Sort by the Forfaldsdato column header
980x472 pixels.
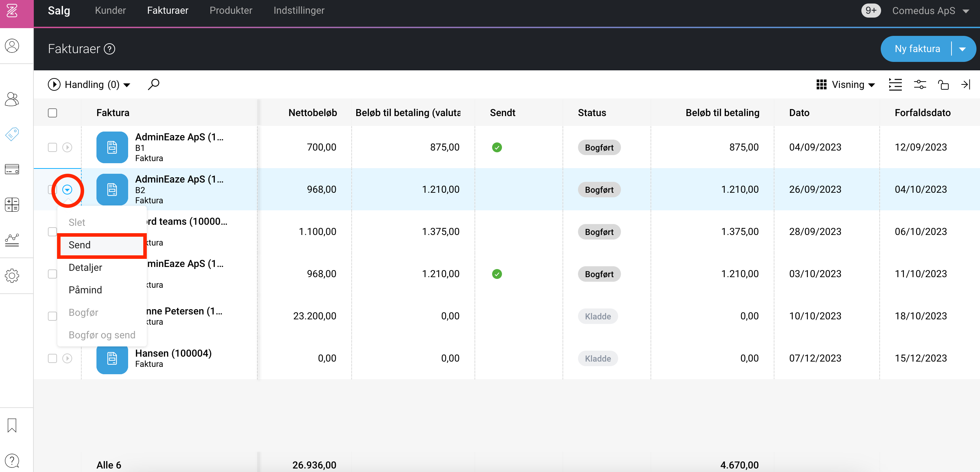coord(923,113)
